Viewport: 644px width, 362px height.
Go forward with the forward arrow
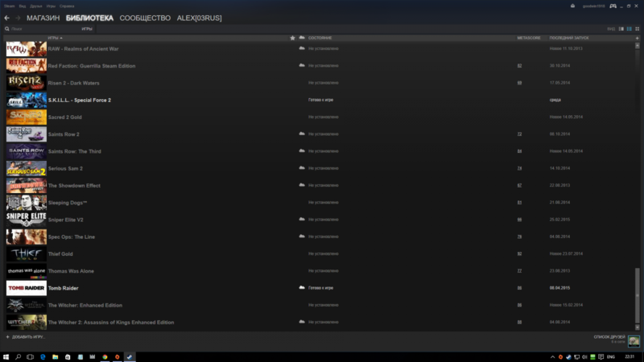pyautogui.click(x=18, y=18)
